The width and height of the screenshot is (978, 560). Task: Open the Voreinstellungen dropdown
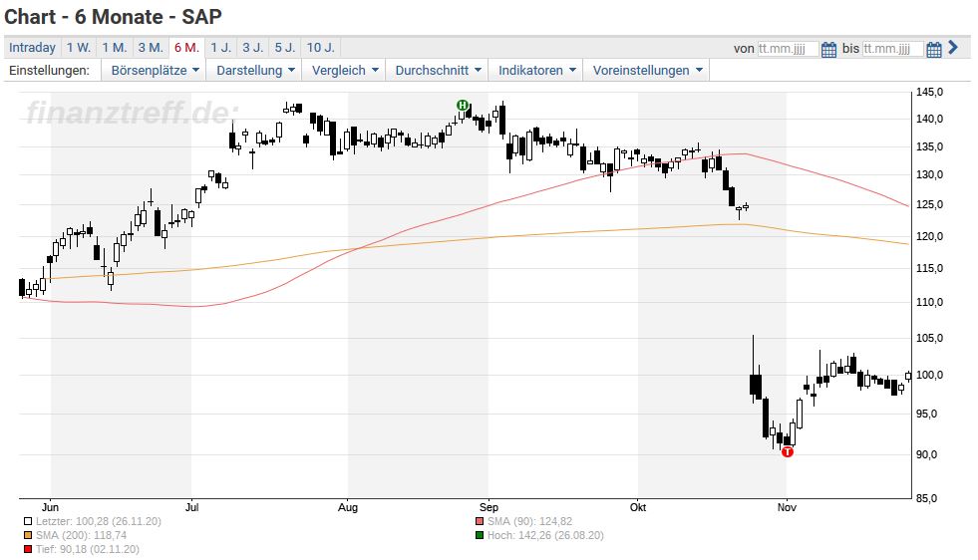647,71
